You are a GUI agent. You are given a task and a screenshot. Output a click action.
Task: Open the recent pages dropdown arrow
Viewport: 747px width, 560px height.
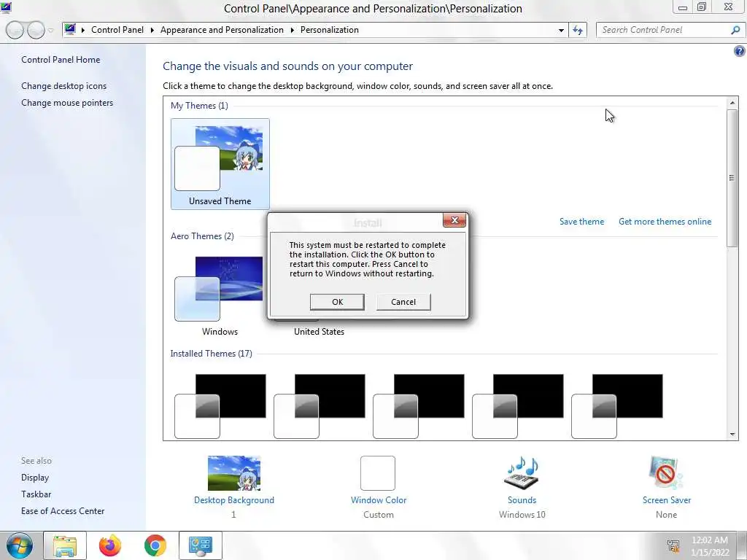(51, 31)
